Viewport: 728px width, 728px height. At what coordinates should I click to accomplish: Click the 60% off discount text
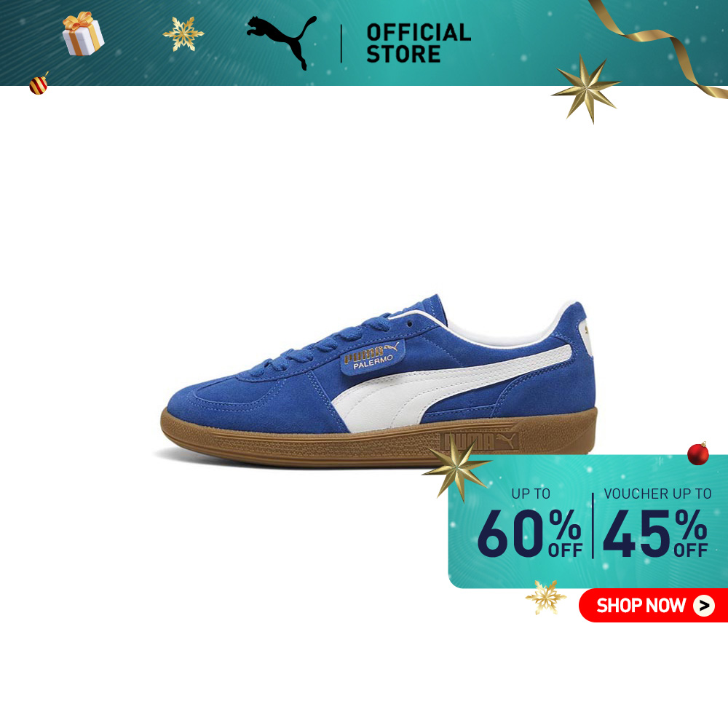pyautogui.click(x=530, y=533)
